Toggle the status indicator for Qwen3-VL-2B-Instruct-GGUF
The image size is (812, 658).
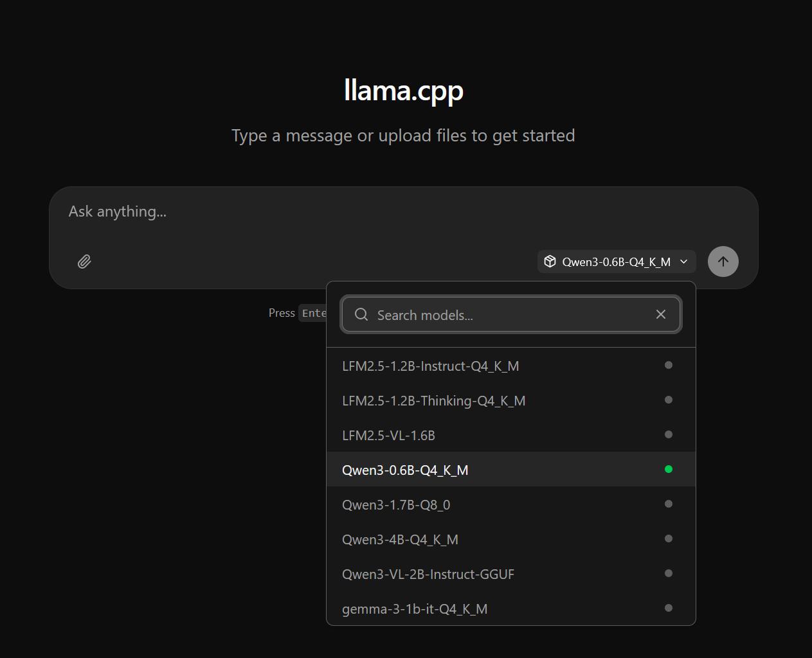coord(669,573)
